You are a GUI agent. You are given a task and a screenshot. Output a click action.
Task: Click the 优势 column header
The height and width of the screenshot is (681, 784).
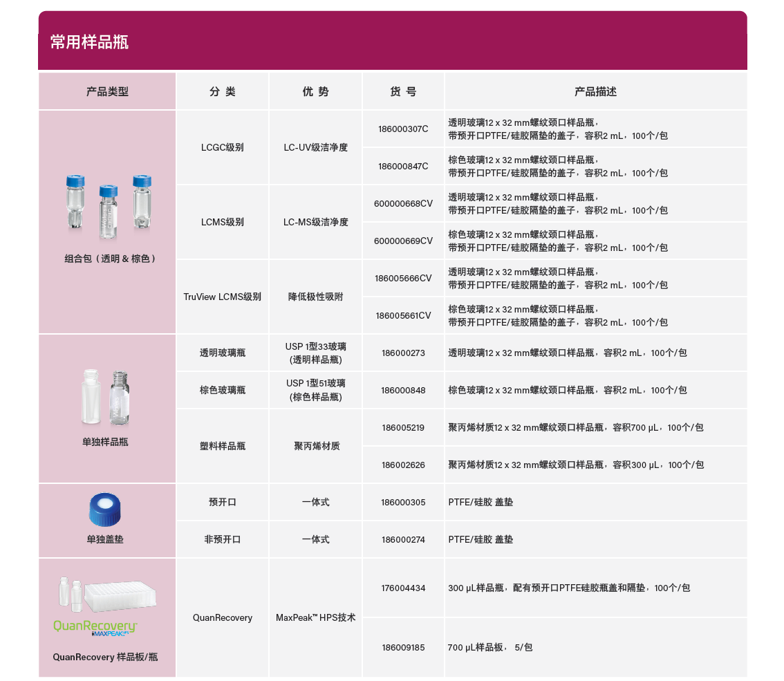coord(315,91)
